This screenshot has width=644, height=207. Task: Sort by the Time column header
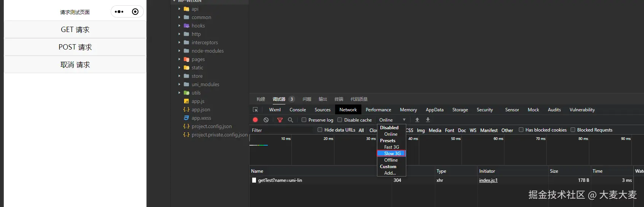[612, 171]
